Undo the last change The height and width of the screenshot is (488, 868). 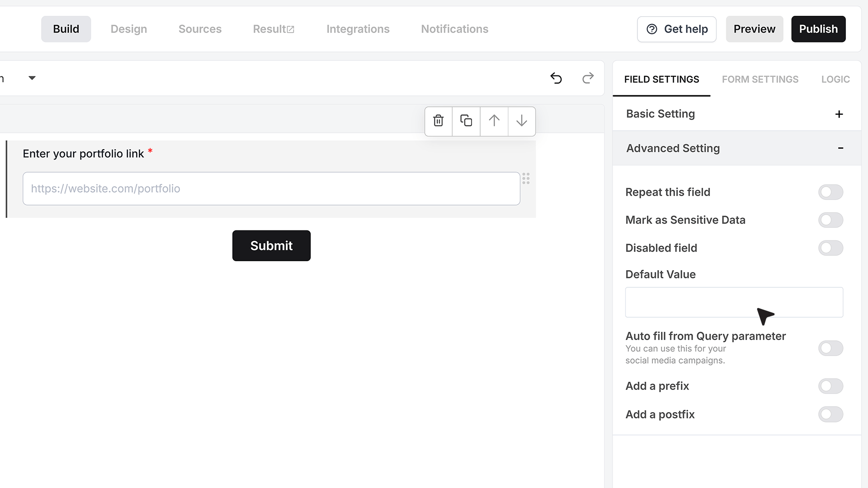[556, 78]
